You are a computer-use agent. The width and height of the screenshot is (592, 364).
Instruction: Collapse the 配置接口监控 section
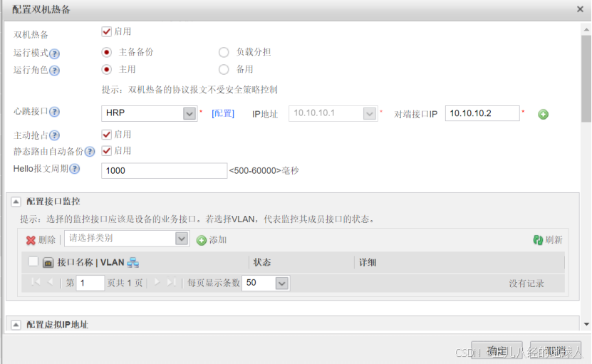point(16,202)
